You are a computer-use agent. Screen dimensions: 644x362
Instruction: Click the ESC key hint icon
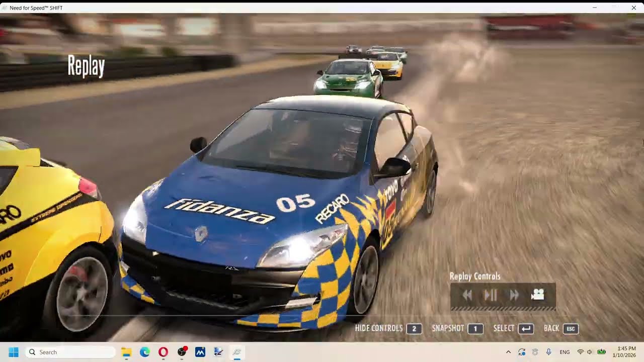click(571, 329)
